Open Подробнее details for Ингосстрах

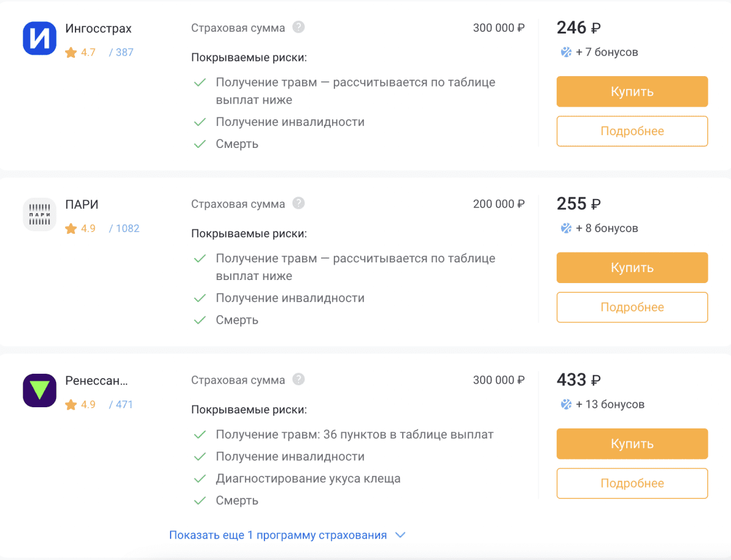point(632,131)
